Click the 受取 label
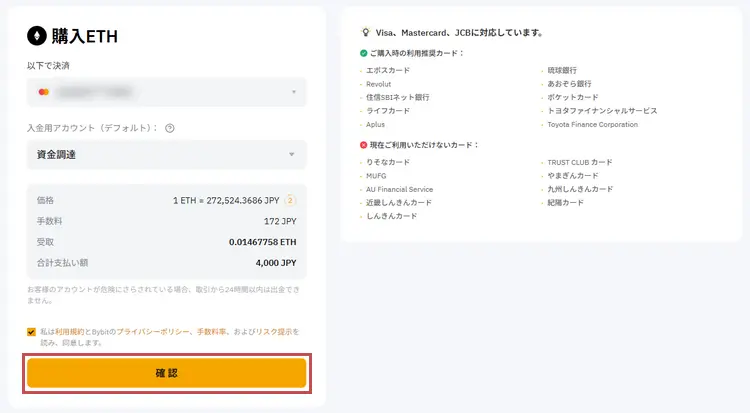 tap(45, 242)
